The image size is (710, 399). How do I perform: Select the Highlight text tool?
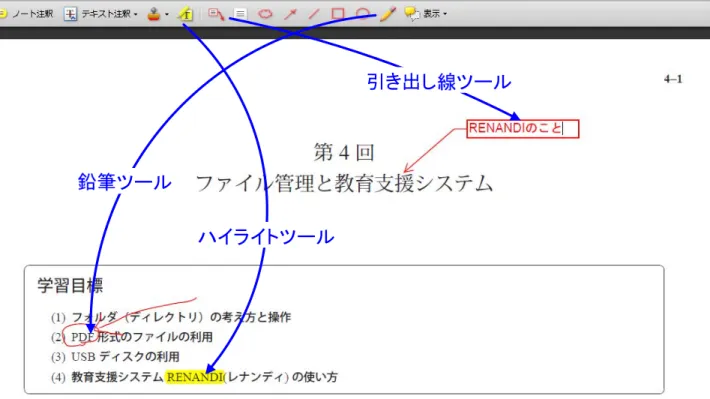coord(186,14)
